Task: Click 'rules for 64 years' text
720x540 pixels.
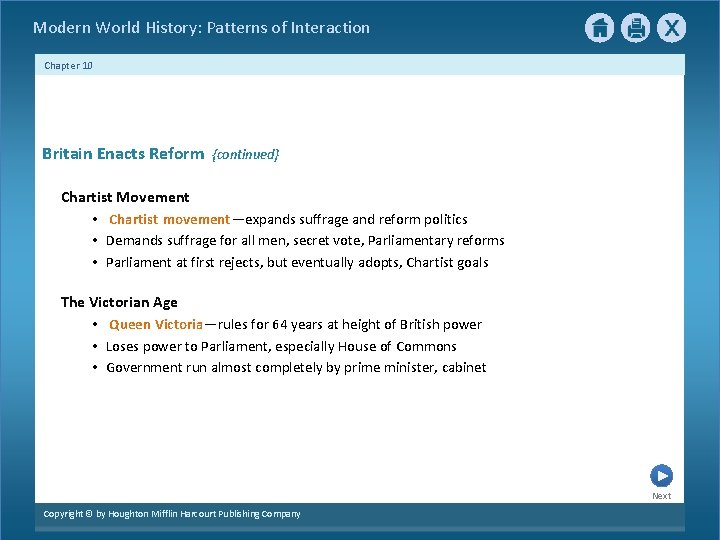Action: pos(271,325)
